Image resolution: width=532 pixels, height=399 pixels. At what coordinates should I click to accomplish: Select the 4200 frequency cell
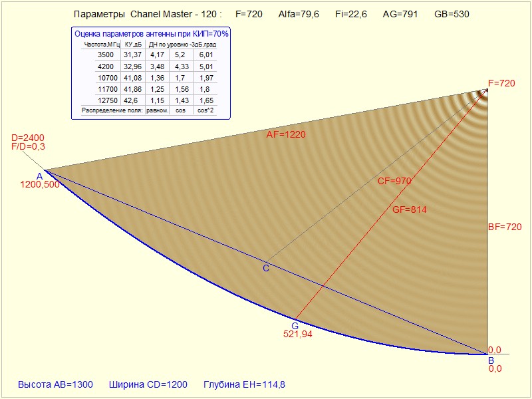pos(106,66)
